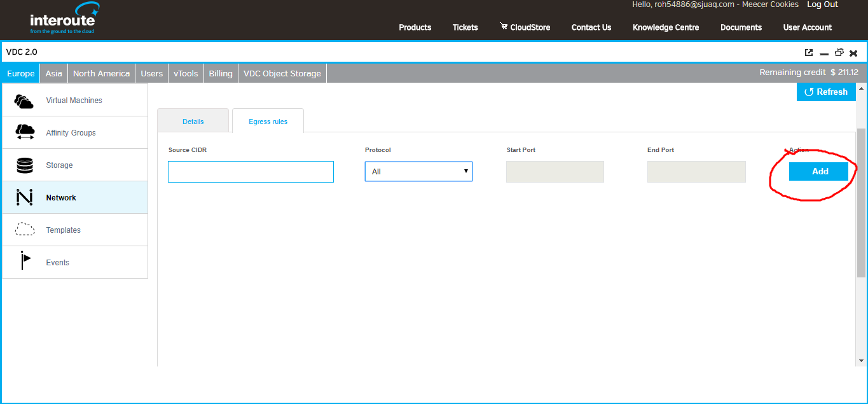This screenshot has height=404, width=868.
Task: Open the Contact Us page
Action: point(591,27)
